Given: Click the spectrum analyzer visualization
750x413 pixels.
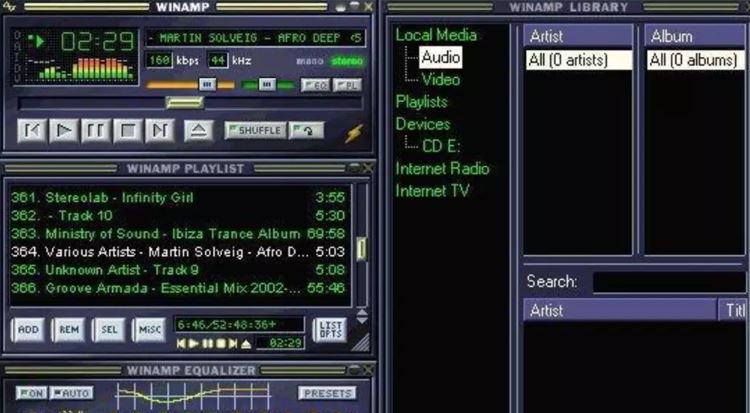Looking at the screenshot, I should click(80, 68).
